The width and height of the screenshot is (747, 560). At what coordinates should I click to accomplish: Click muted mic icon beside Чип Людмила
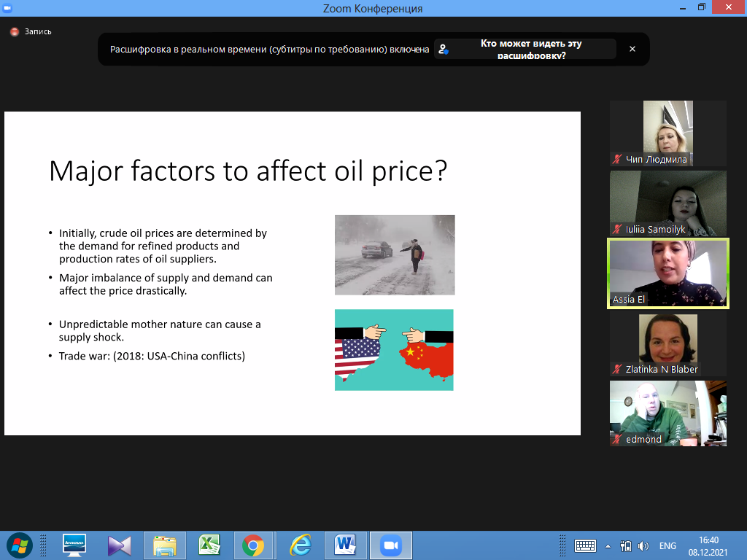617,160
